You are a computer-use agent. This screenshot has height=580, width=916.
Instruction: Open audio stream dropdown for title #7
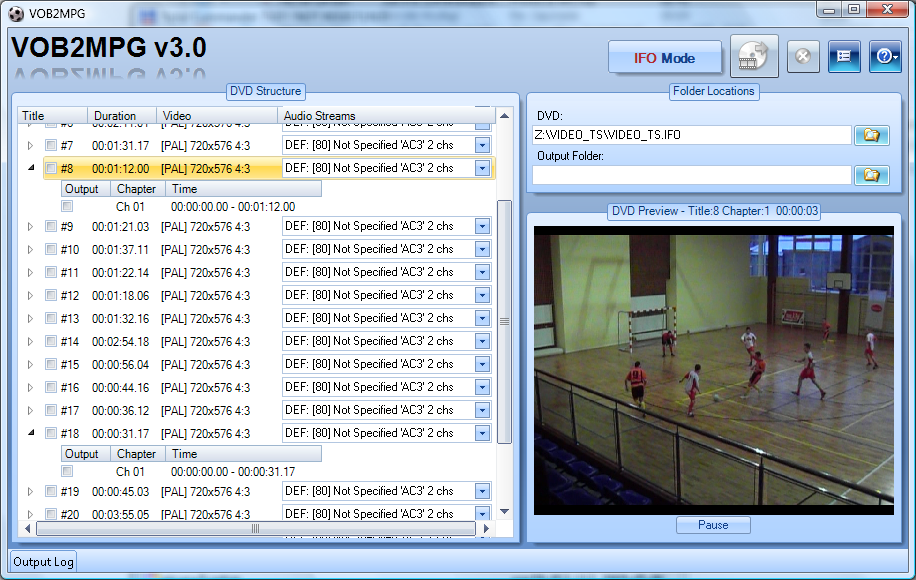(483, 145)
